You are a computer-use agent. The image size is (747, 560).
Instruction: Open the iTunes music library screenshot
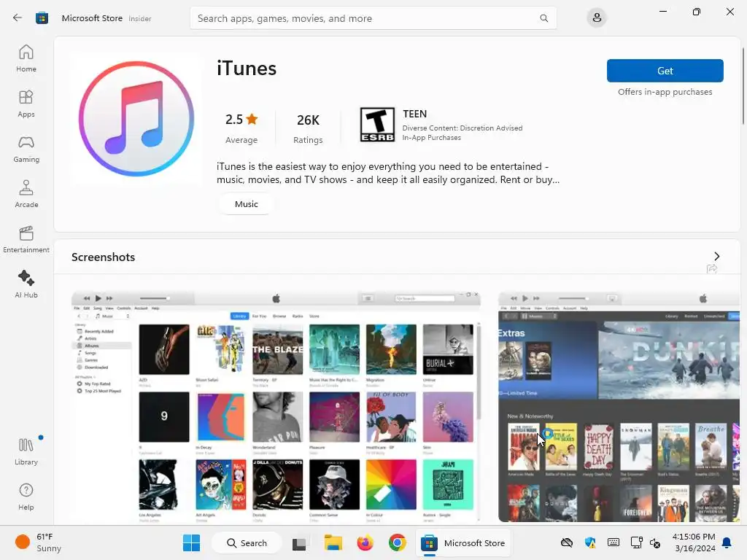[276, 407]
